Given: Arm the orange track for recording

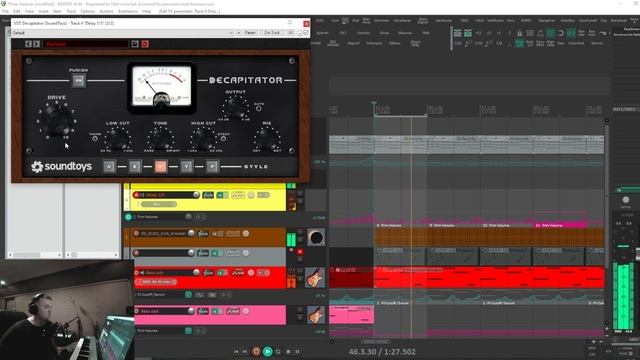Looking at the screenshot, I should [136, 234].
